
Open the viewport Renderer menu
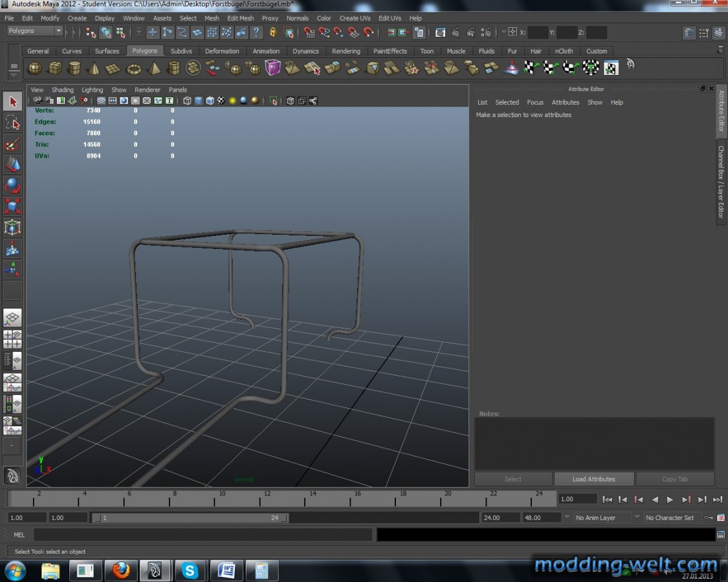[x=147, y=90]
